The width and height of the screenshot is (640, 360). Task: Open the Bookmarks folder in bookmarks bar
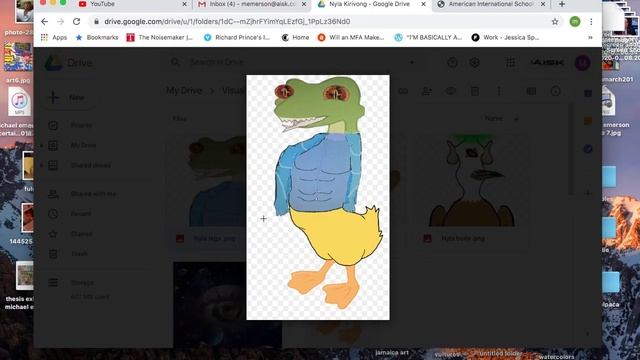pyautogui.click(x=97, y=37)
